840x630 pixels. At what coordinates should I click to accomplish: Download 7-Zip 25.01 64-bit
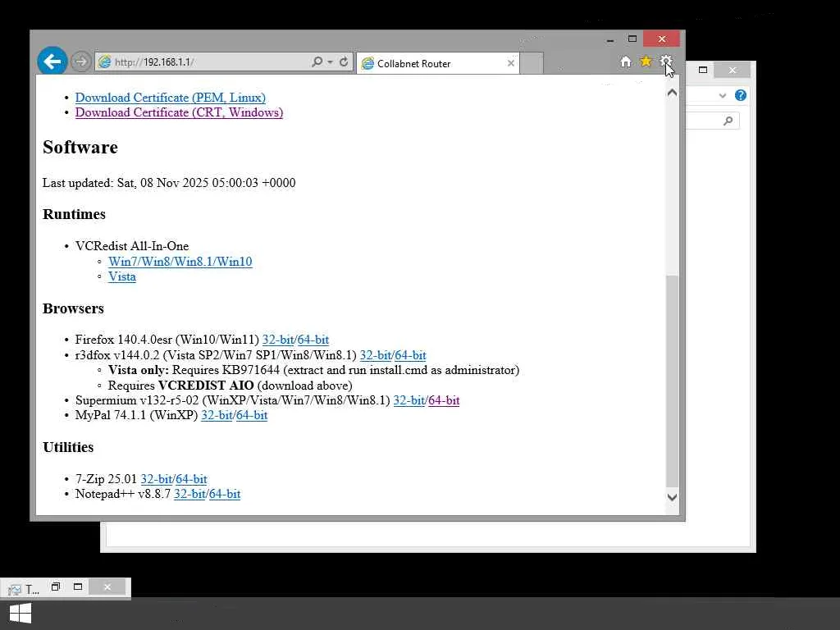191,479
